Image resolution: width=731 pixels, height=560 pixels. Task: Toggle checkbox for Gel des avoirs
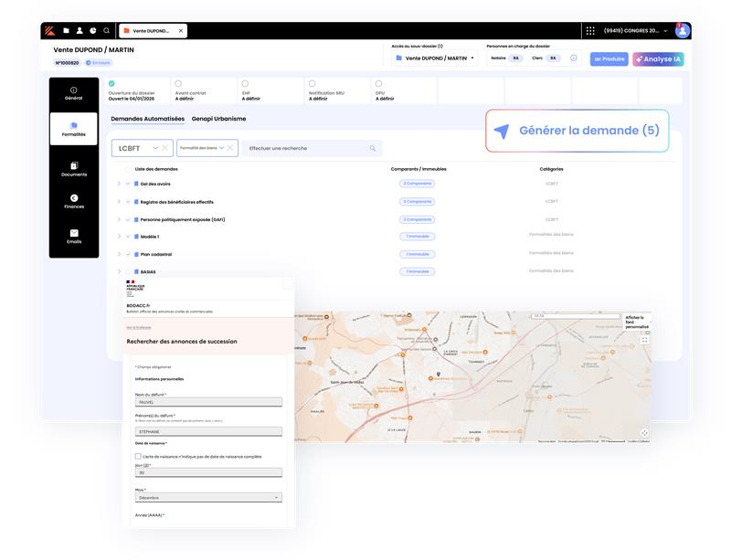tap(128, 184)
